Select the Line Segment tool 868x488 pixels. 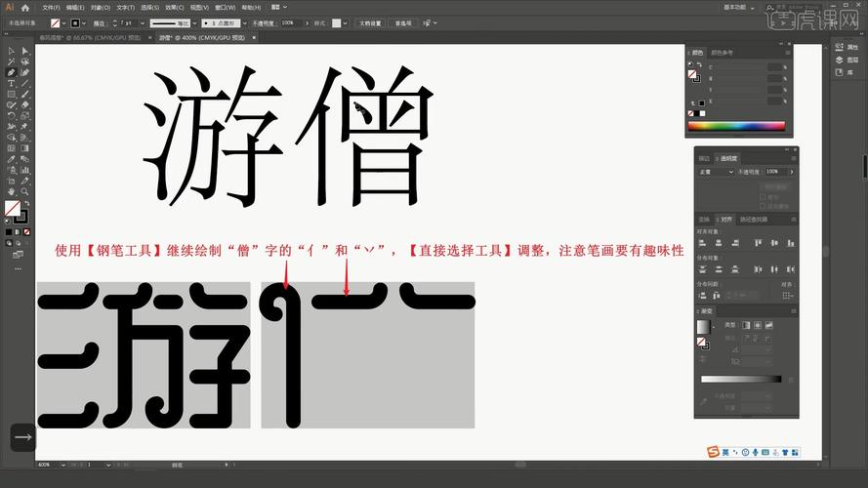point(25,83)
